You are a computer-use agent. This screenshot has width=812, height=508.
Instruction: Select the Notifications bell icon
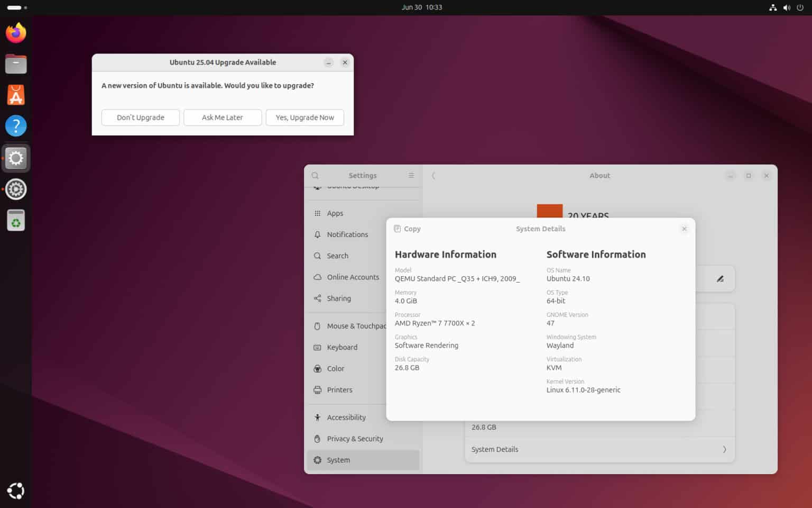[317, 234]
